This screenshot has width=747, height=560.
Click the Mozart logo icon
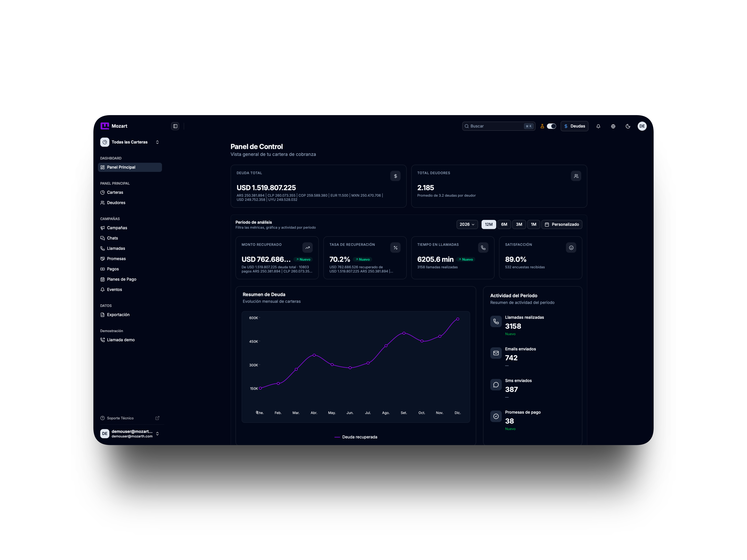[x=105, y=126]
